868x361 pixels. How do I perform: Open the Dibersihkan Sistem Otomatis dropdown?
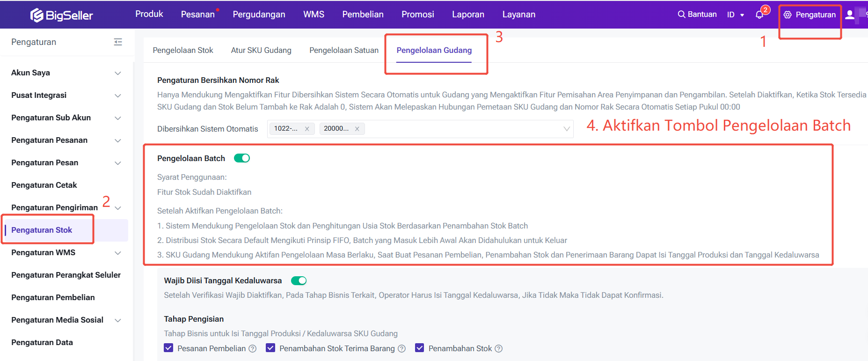tap(566, 129)
